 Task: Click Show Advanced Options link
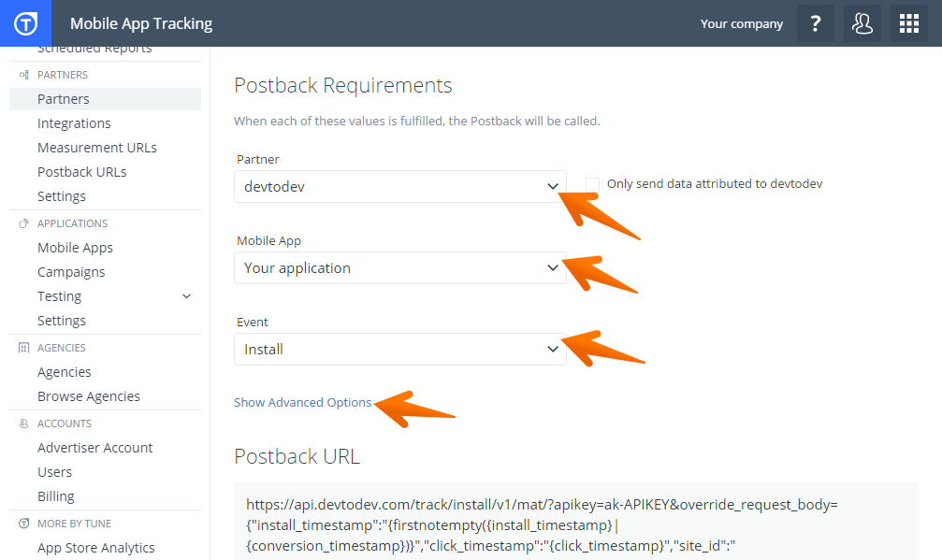coord(302,403)
